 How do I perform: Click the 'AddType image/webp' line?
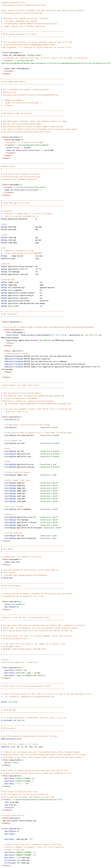coord(22,285)
